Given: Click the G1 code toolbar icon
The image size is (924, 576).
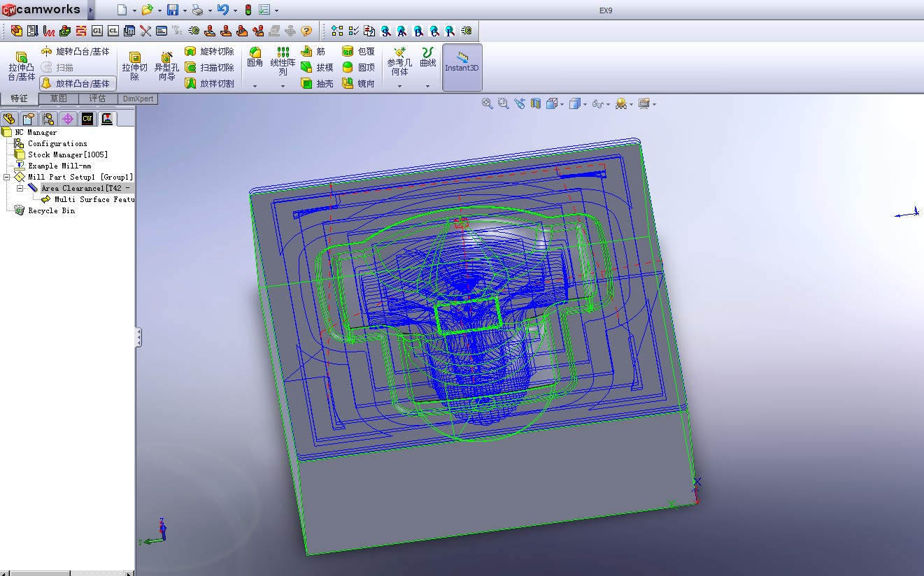Looking at the screenshot, I should tap(97, 31).
